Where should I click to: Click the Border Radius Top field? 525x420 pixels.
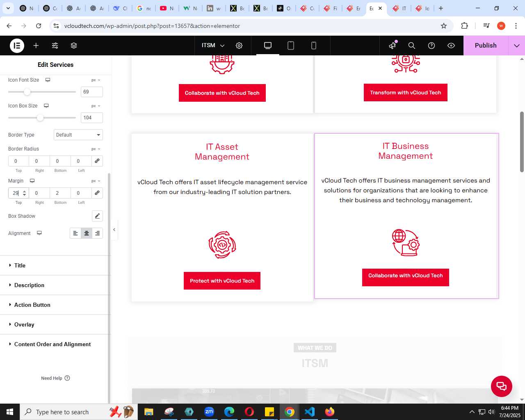[18, 161]
